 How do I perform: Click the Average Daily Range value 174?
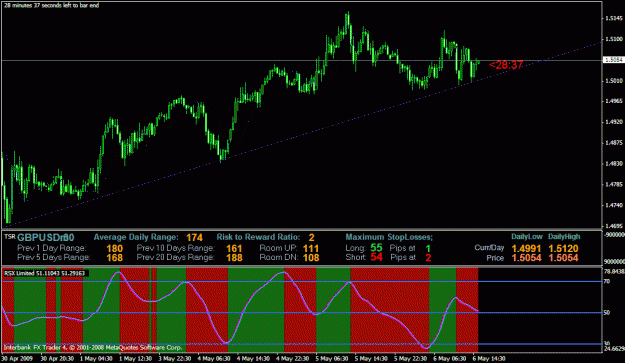click(x=195, y=238)
